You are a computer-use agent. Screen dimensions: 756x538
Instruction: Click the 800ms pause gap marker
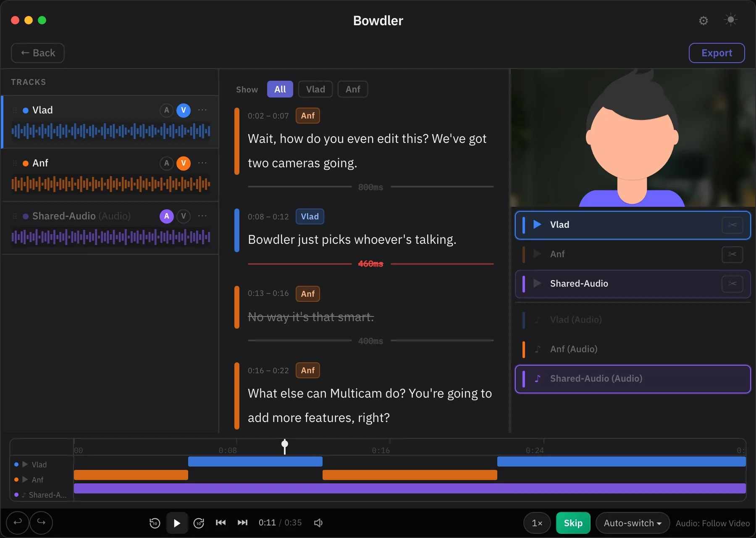click(370, 187)
